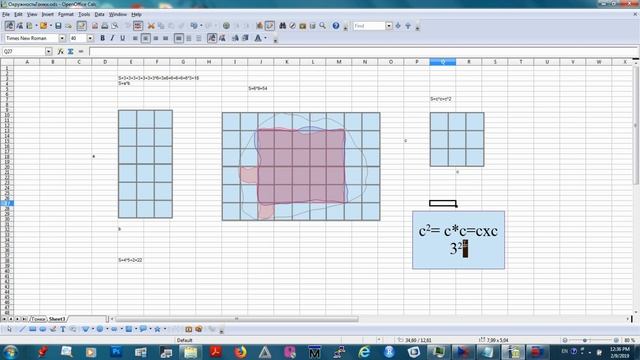Click the Sum sigma icon

[x=71, y=51]
